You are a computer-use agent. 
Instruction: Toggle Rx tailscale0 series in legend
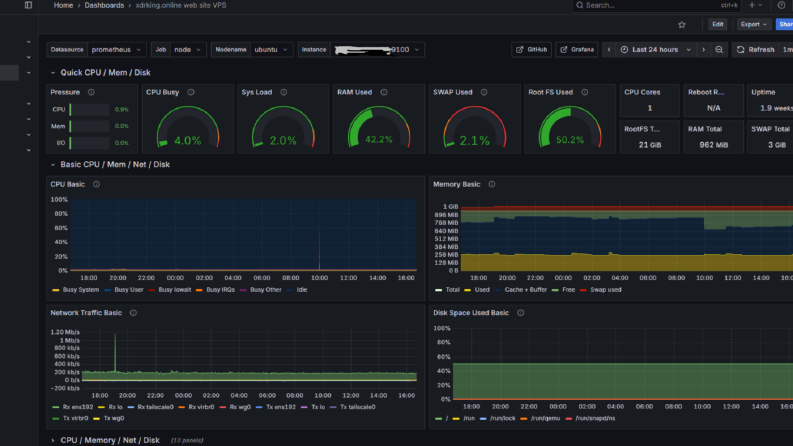pos(155,407)
